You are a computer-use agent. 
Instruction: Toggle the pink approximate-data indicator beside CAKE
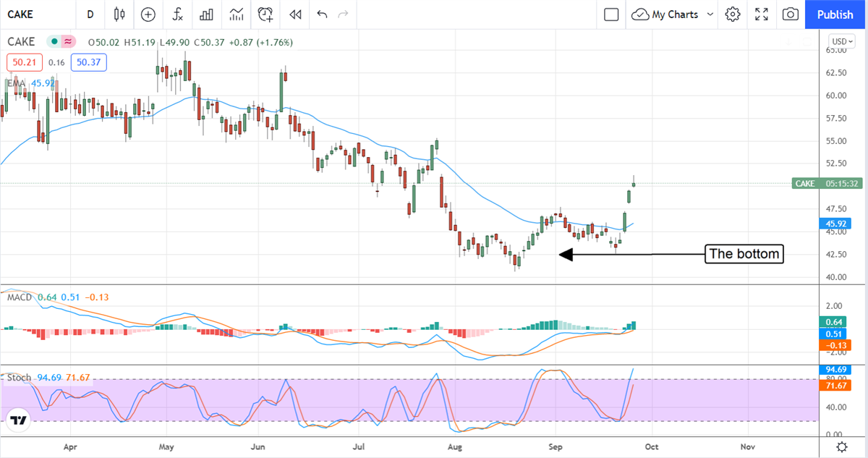pyautogui.click(x=69, y=43)
